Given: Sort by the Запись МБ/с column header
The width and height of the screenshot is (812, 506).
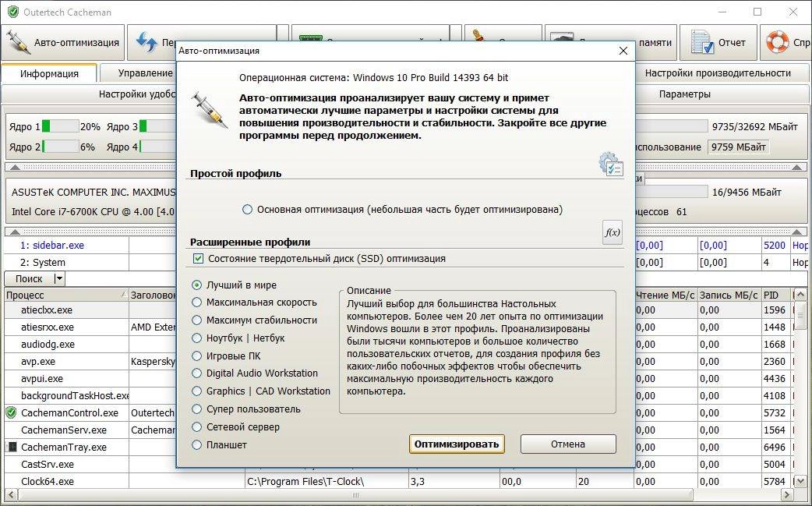Looking at the screenshot, I should tap(729, 295).
